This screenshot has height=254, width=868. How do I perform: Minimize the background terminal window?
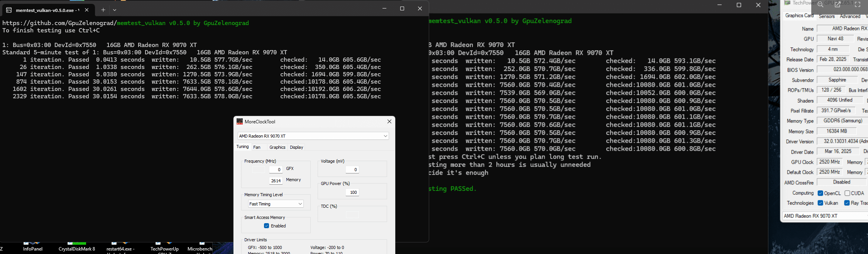tap(720, 5)
